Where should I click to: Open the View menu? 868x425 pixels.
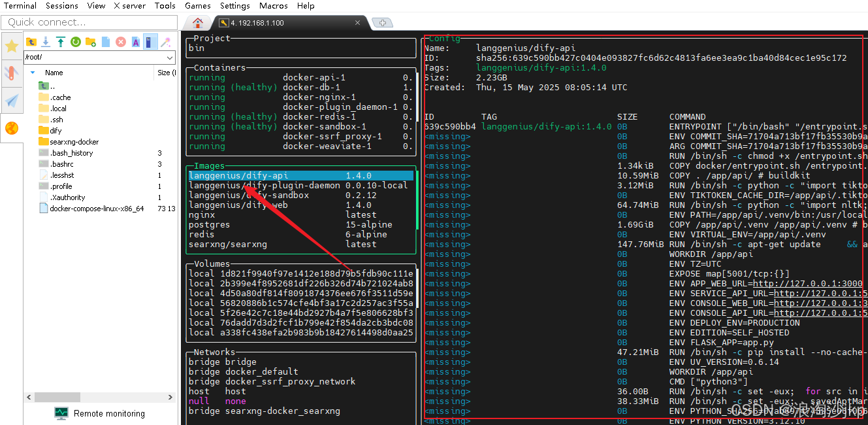pyautogui.click(x=96, y=5)
